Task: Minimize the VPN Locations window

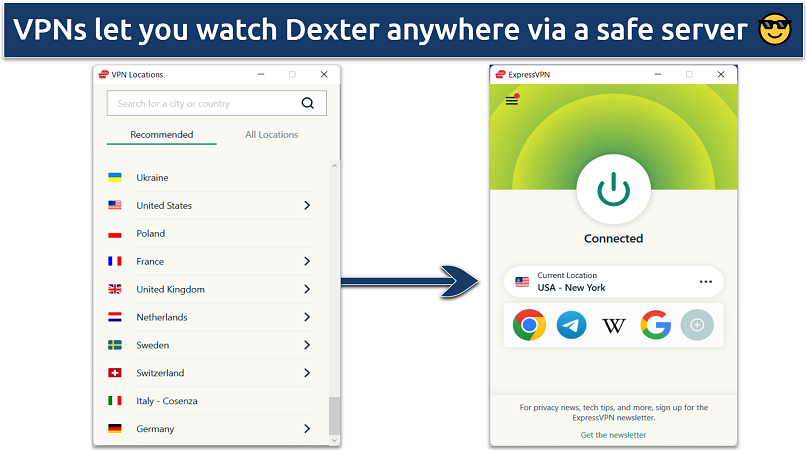Action: 261,75
